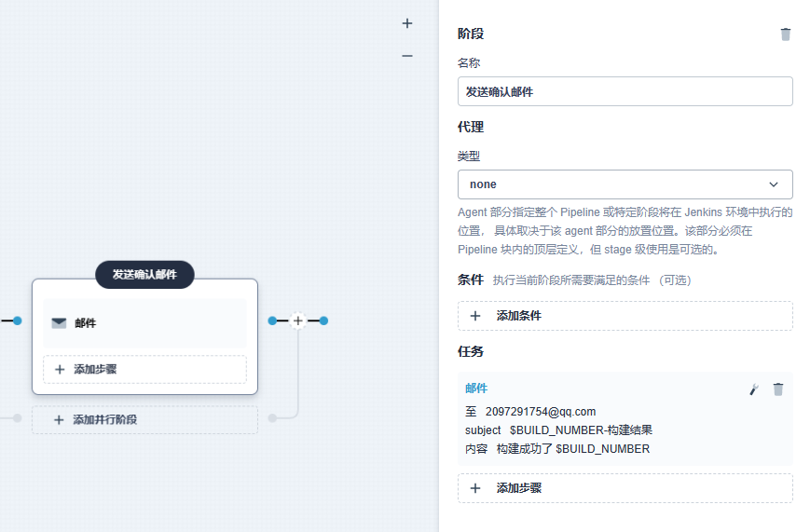
Task: Click the blue connector dot left of stage
Action: [17, 321]
